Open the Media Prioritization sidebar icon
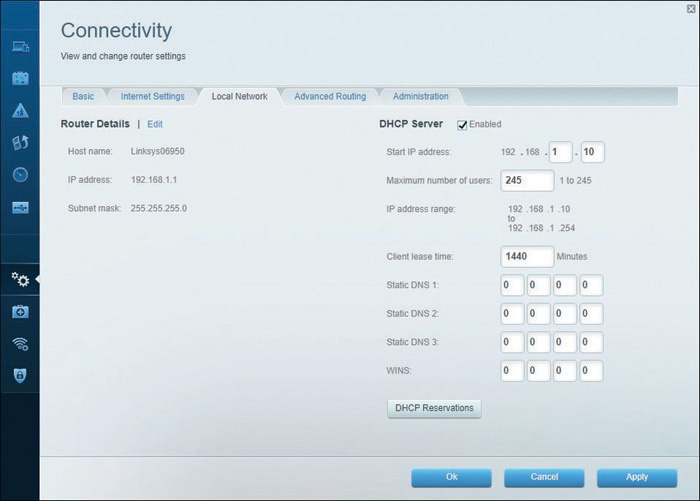The image size is (700, 501). coord(20,142)
